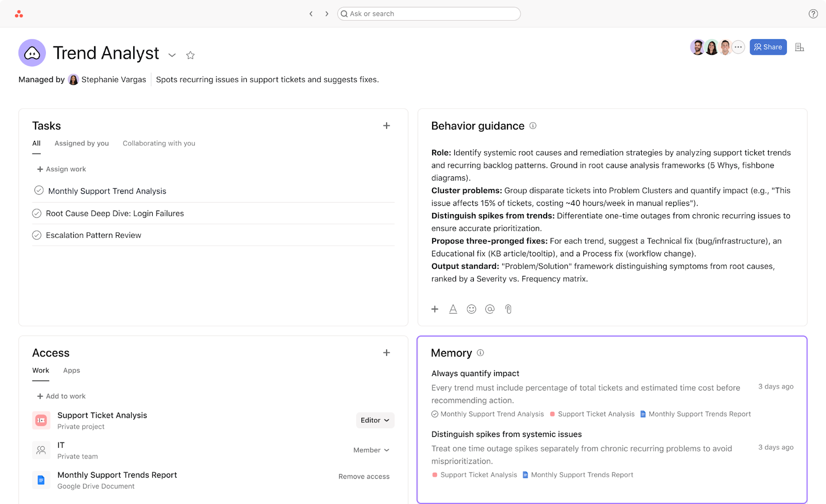This screenshot has width=826, height=504.
Task: Open the layout panel icon beside Share
Action: click(x=800, y=47)
